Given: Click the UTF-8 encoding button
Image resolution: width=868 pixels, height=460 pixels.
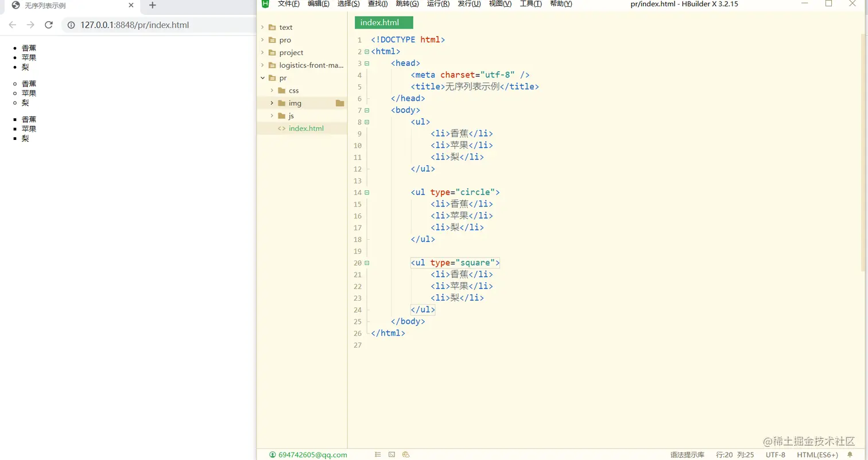Looking at the screenshot, I should (775, 455).
